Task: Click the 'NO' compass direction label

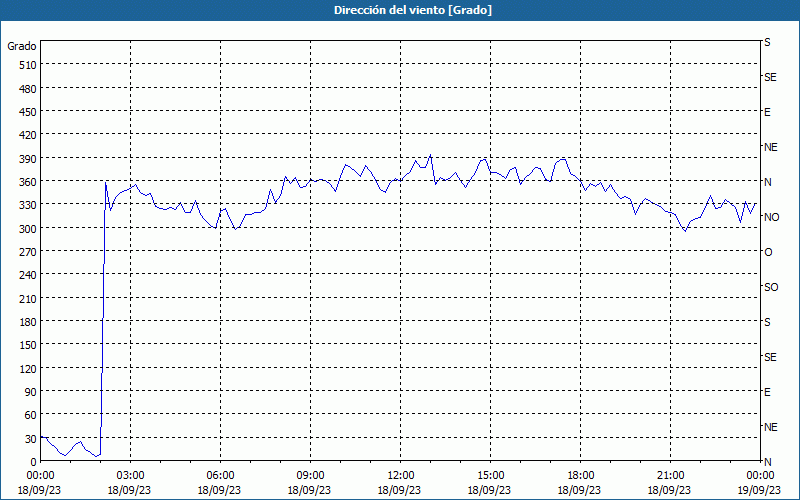Action: (771, 217)
